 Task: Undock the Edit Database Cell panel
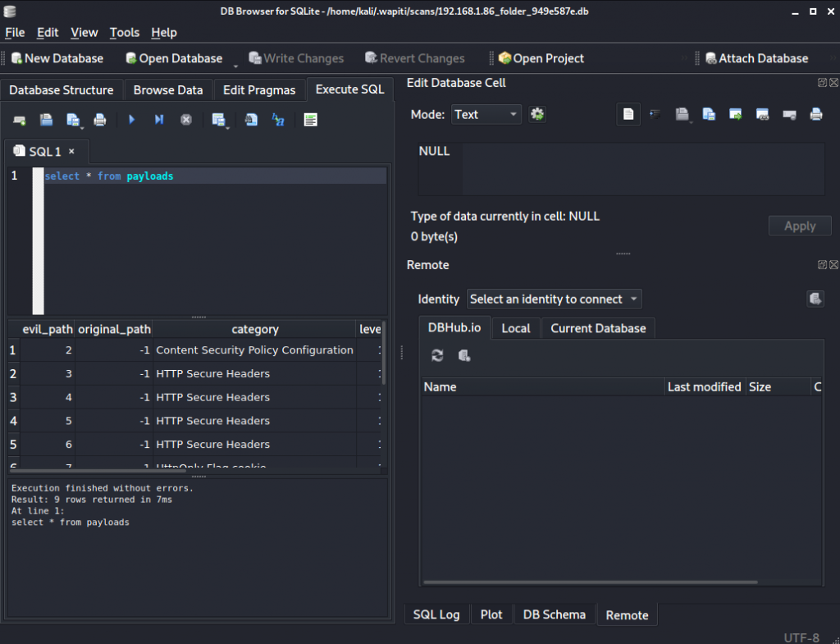(822, 83)
